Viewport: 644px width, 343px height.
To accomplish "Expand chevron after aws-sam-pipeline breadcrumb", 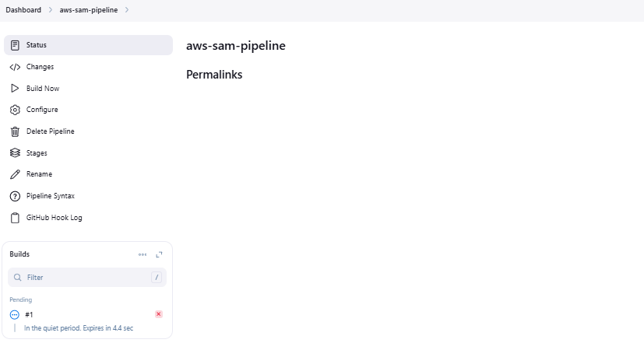I will tap(127, 10).
